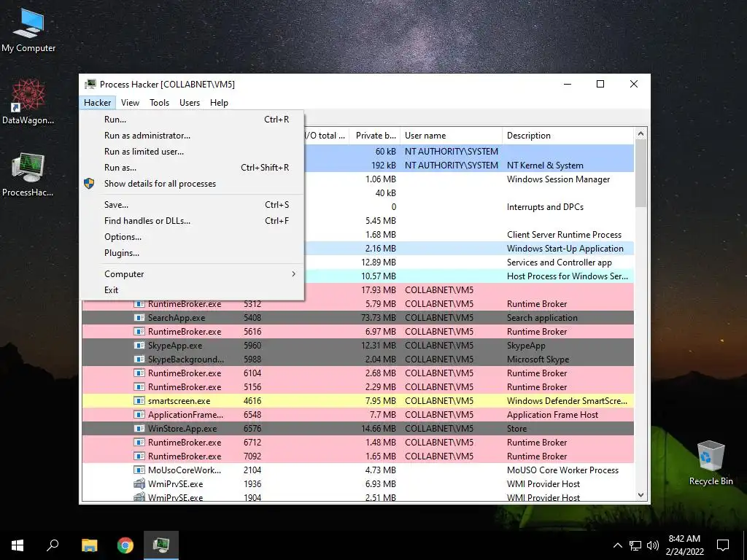Open My Computer desktop icon
The width and height of the screenshot is (747, 560).
pos(28,29)
